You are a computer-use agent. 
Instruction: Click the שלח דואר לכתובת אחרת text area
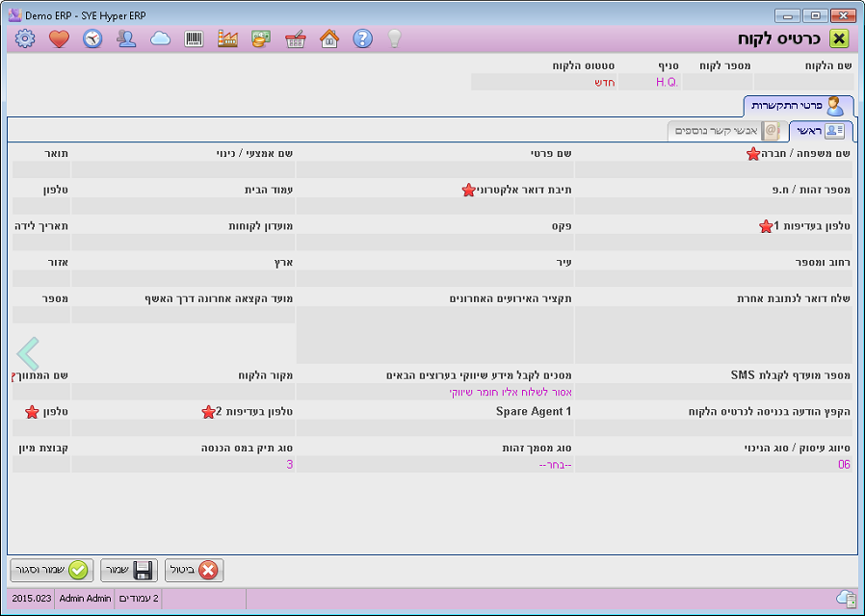(714, 335)
